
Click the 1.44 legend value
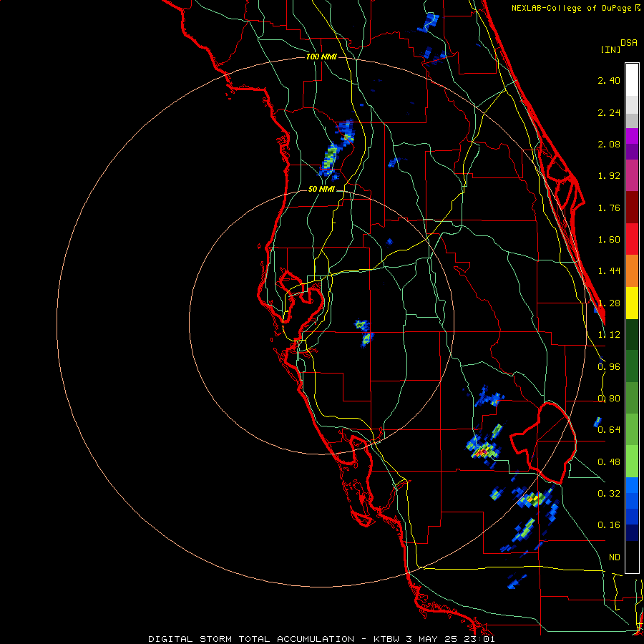pos(609,271)
